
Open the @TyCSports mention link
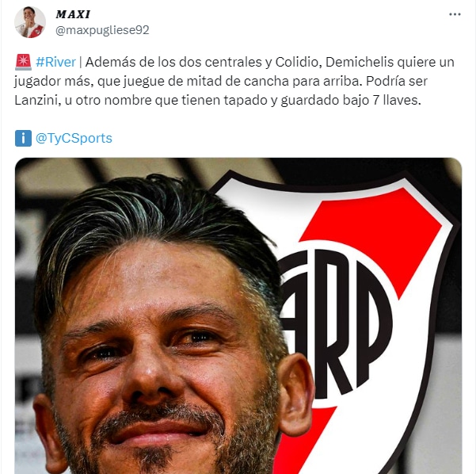coord(74,138)
